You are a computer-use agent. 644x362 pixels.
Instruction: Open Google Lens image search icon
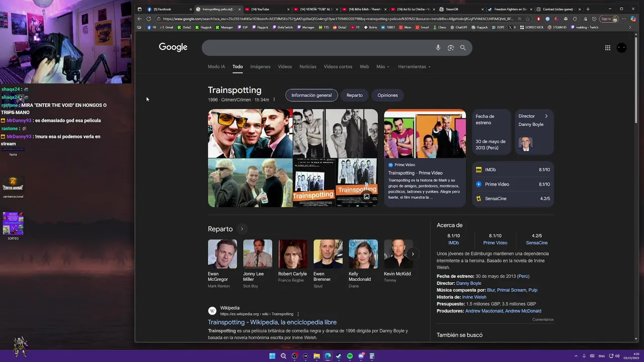451,48
